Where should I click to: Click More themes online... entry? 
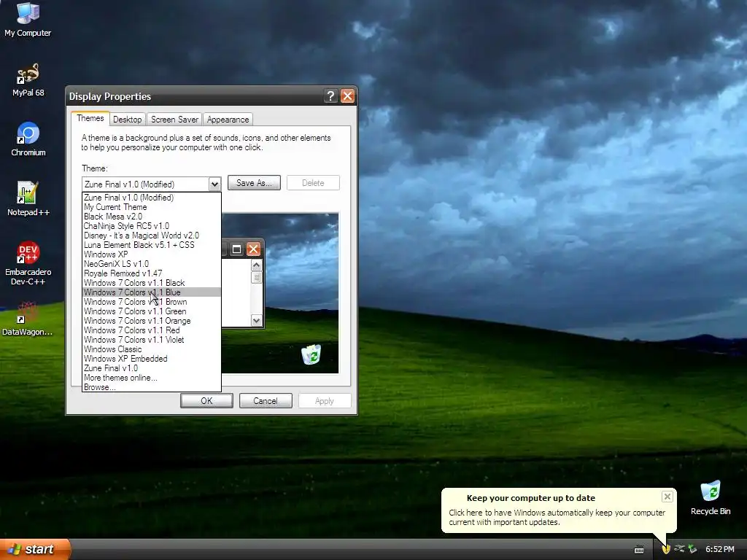(152, 378)
